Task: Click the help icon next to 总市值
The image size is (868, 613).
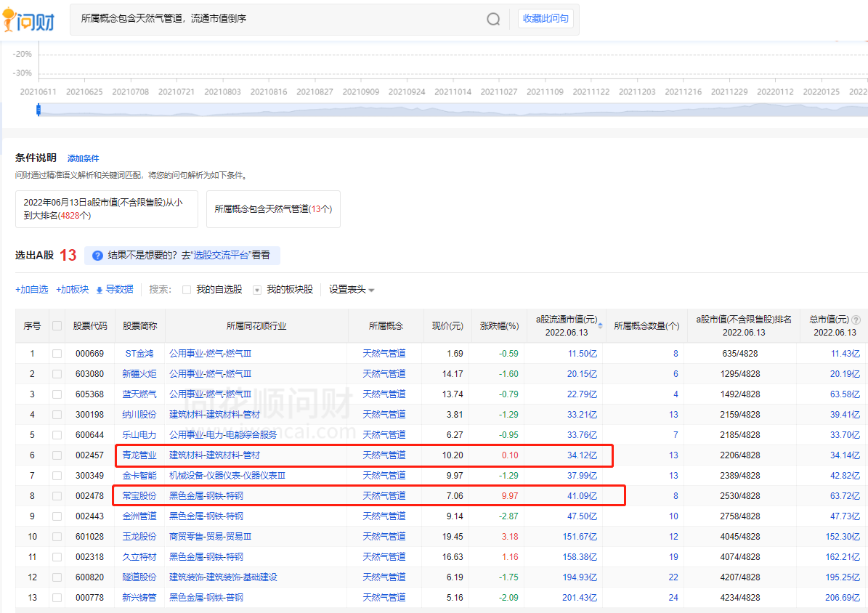Action: point(856,320)
